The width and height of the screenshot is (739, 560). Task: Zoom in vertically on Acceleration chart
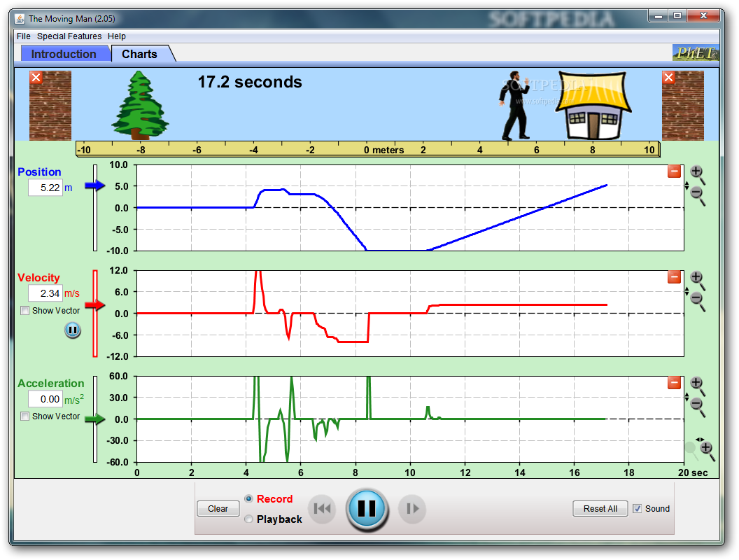pos(698,385)
